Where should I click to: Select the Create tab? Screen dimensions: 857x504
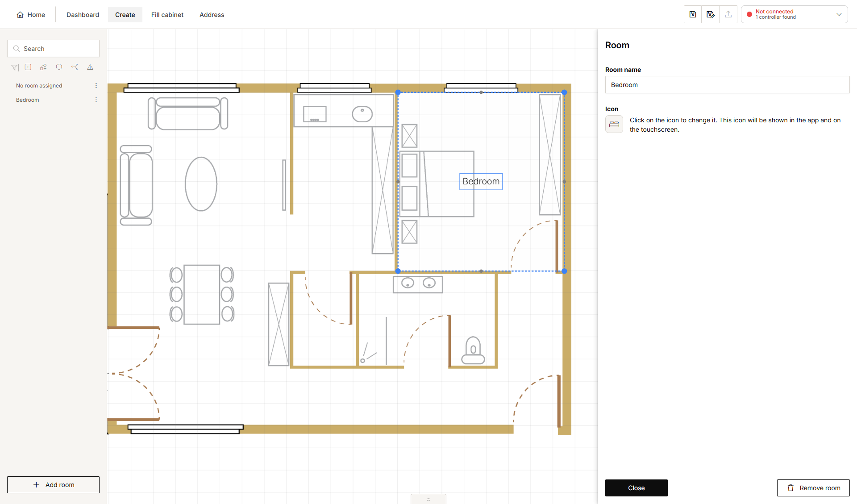125,15
